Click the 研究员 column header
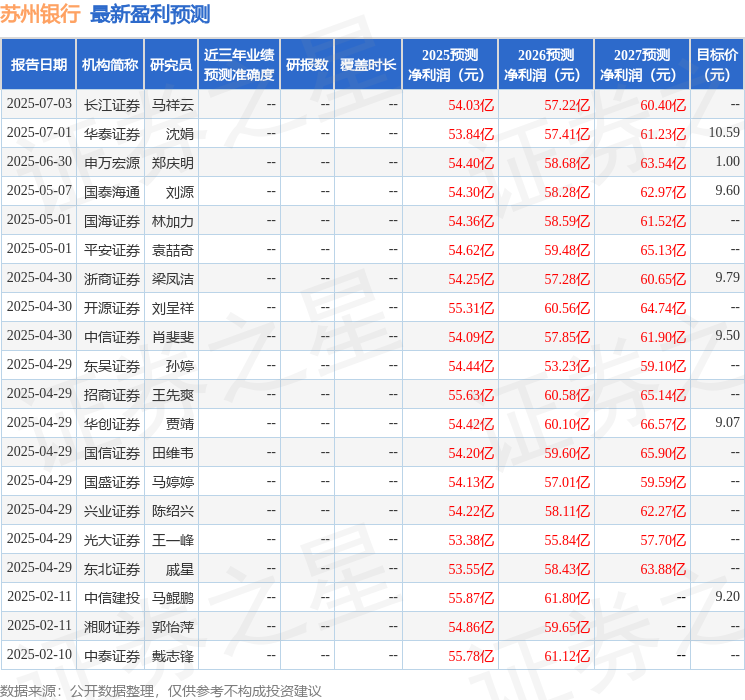The width and height of the screenshot is (745, 700). point(171,64)
